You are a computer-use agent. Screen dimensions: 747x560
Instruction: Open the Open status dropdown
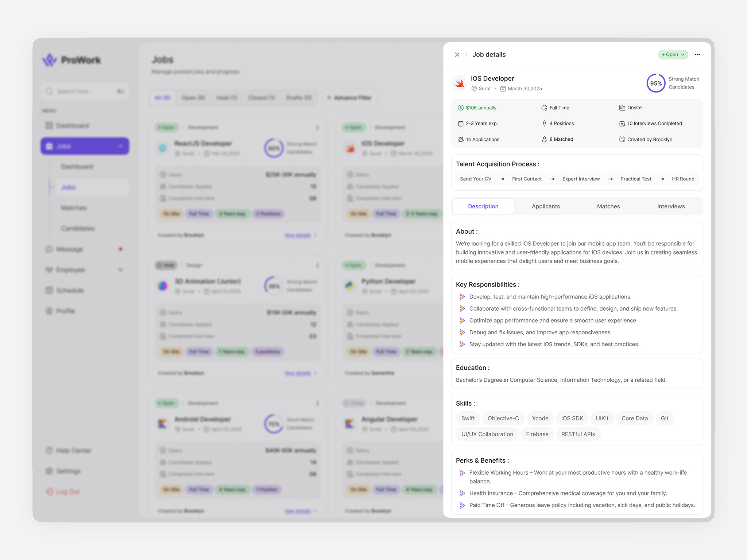pos(673,55)
